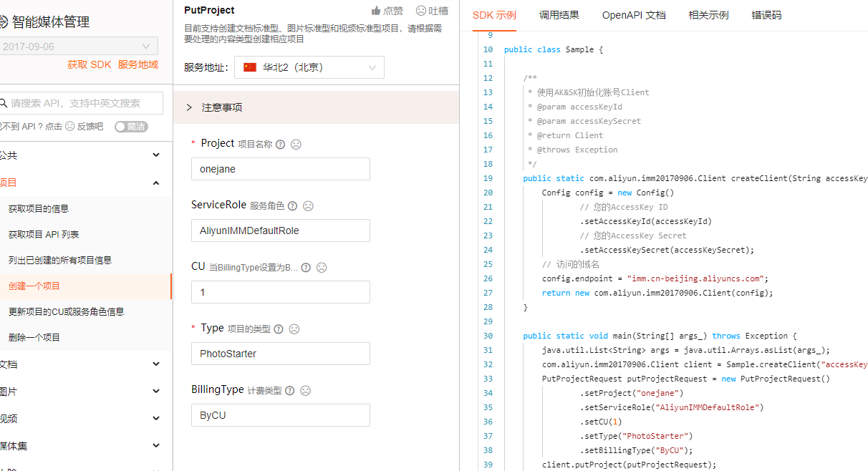Viewport: 868px width, 471px height.
Task: Open help icon beside CU label
Action: [x=306, y=268]
